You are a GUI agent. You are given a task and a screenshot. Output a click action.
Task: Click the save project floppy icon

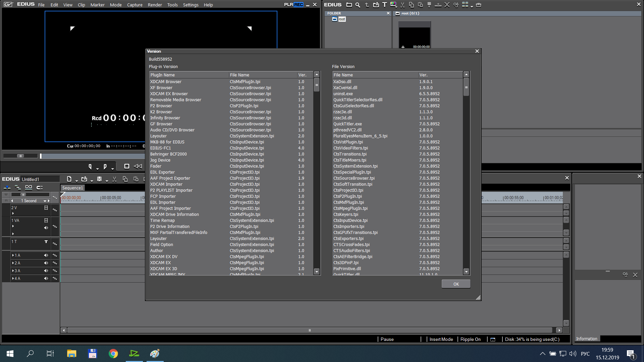pos(99,179)
